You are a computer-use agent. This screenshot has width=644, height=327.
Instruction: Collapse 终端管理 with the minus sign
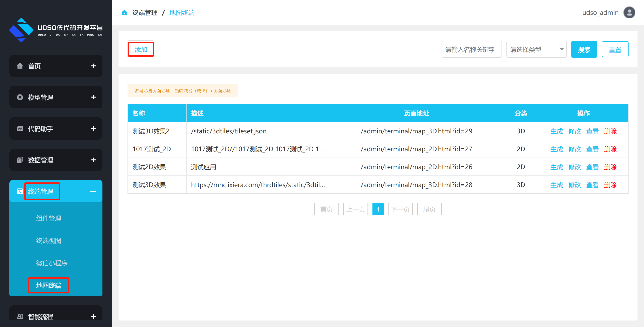[93, 191]
